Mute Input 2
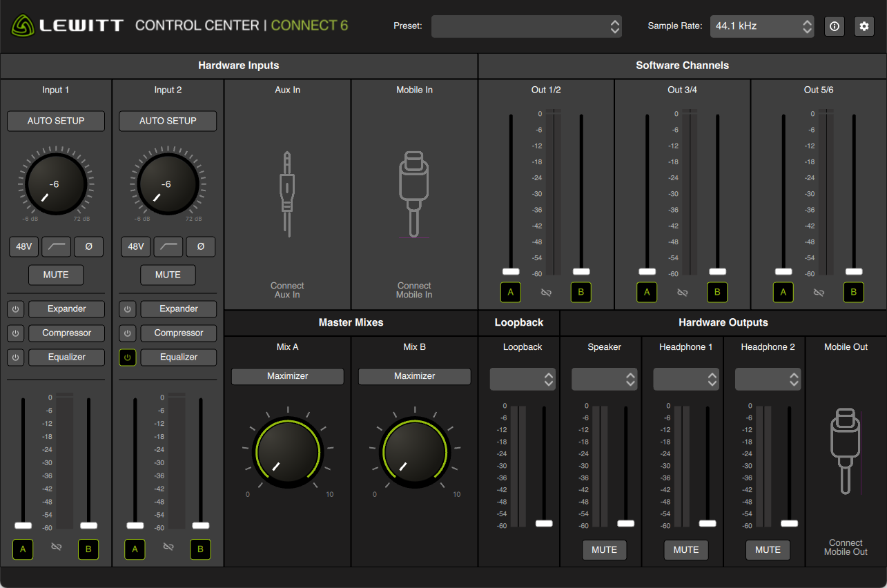Image resolution: width=887 pixels, height=588 pixels. coord(168,275)
